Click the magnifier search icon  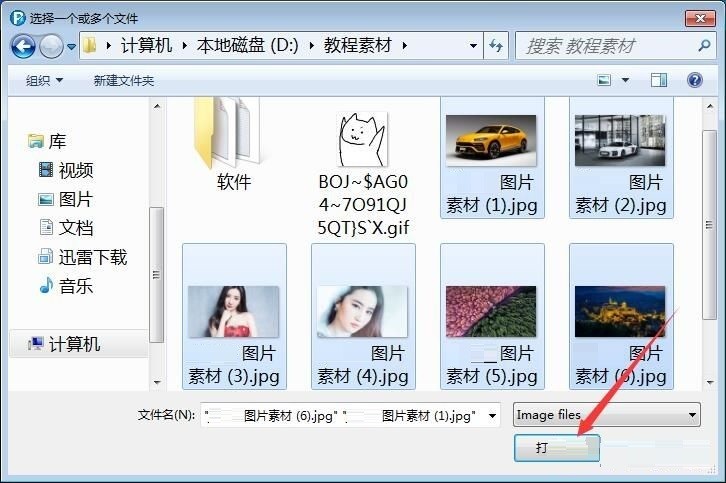704,45
